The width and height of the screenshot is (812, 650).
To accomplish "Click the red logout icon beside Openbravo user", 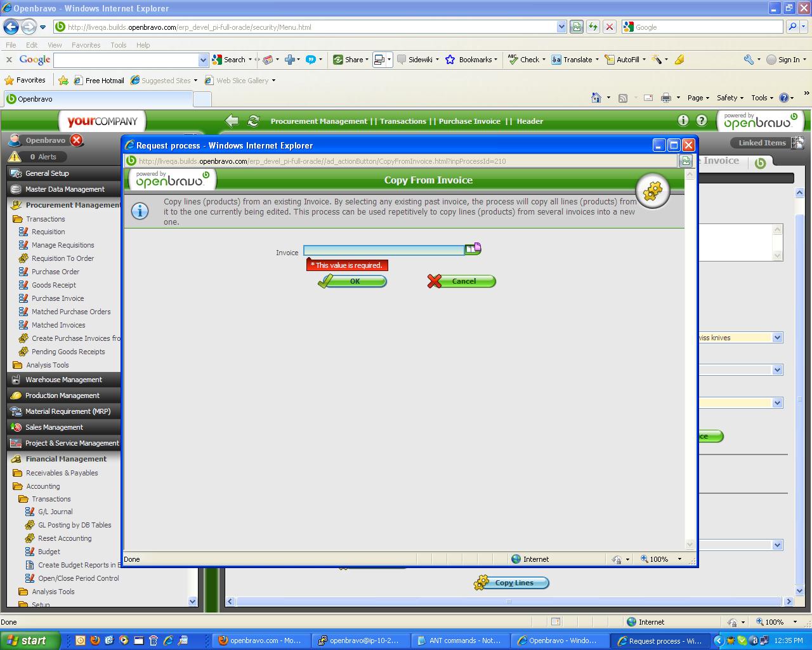I will 77,140.
